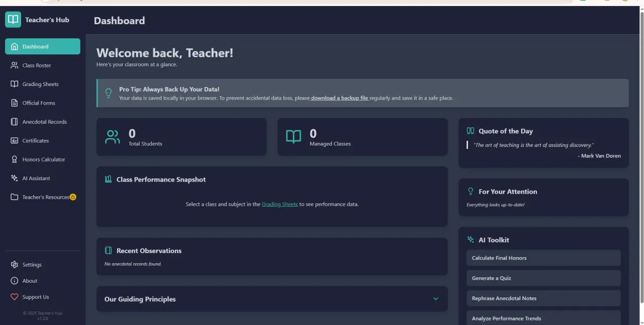Click 'Here's your classroom at a glance.' subtitle
This screenshot has height=325, width=644.
[137, 64]
